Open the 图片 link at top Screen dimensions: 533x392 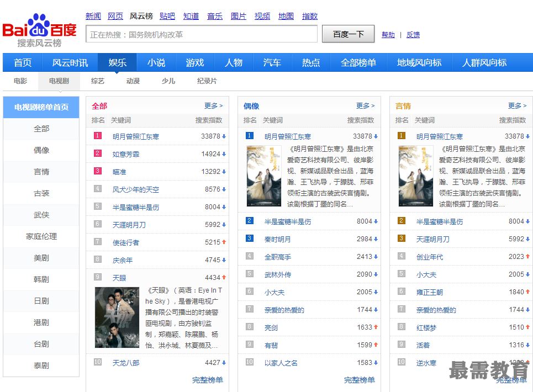coord(238,16)
